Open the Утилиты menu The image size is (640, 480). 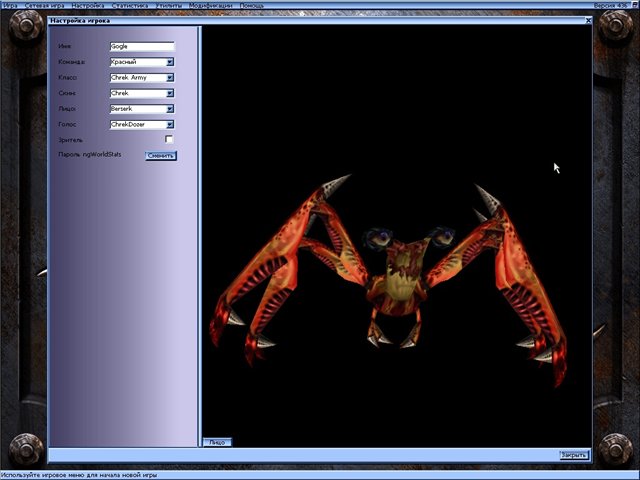pos(169,5)
